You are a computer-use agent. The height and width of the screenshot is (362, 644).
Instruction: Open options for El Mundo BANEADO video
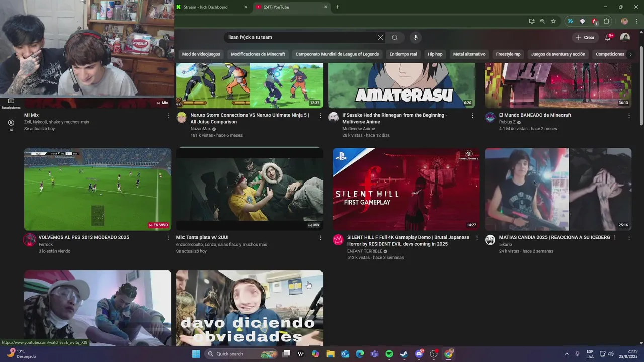629,116
